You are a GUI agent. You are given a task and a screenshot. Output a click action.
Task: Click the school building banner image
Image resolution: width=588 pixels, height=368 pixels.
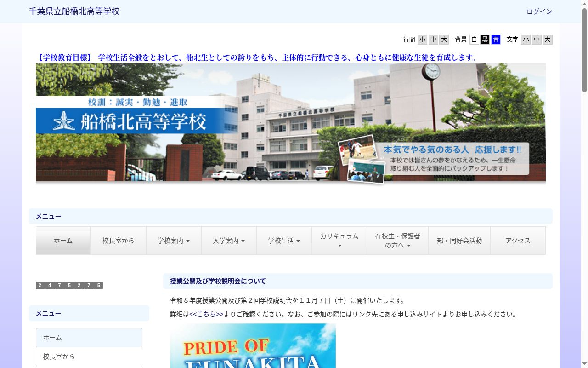pyautogui.click(x=291, y=124)
